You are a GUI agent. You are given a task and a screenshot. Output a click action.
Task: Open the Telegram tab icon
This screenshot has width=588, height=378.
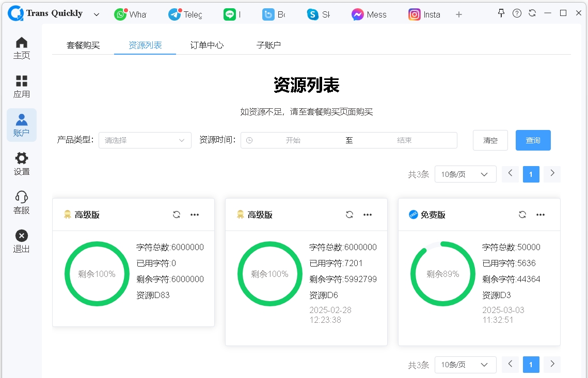175,14
